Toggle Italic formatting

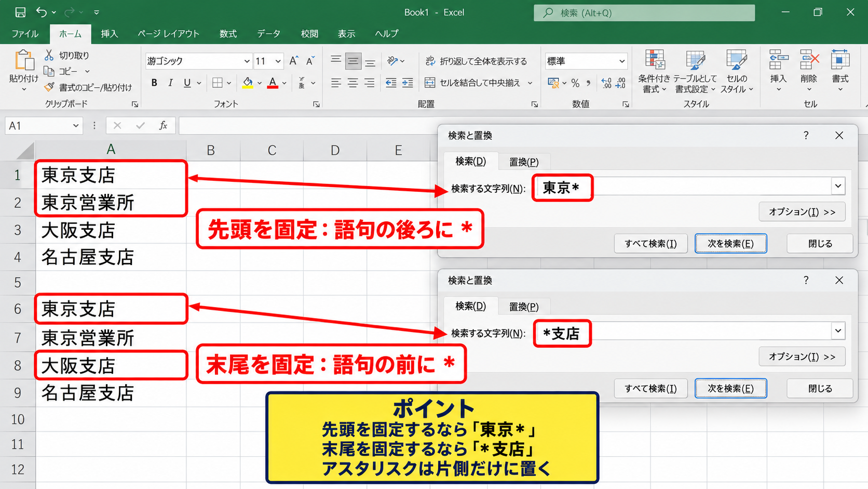tap(170, 83)
